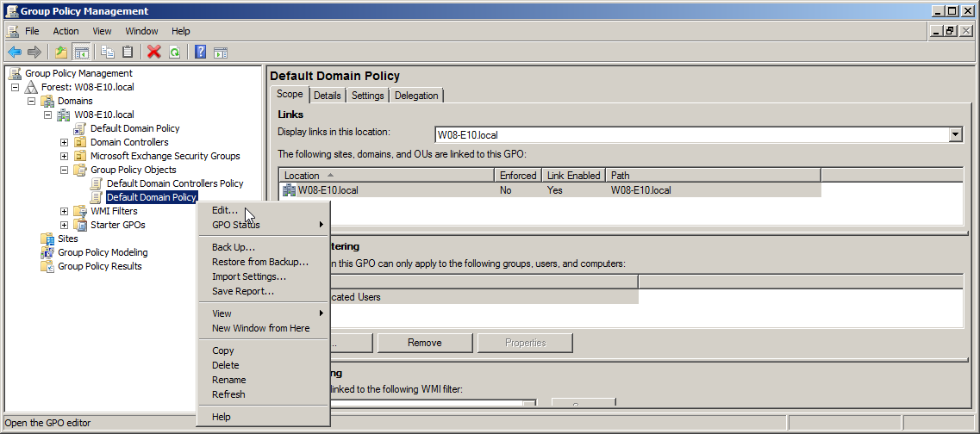This screenshot has height=434, width=980.
Task: Click the green Refresh toolbar icon
Action: [x=174, y=52]
